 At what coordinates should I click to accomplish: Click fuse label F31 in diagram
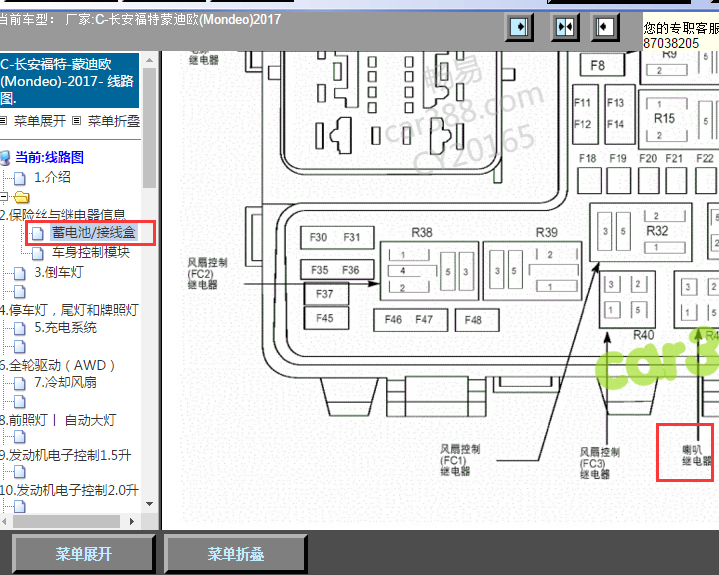click(x=352, y=238)
